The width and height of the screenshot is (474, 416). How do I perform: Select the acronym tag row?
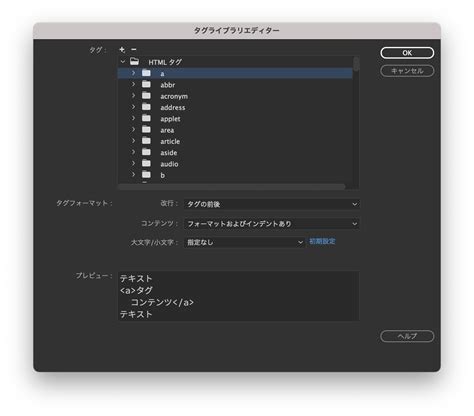[235, 96]
